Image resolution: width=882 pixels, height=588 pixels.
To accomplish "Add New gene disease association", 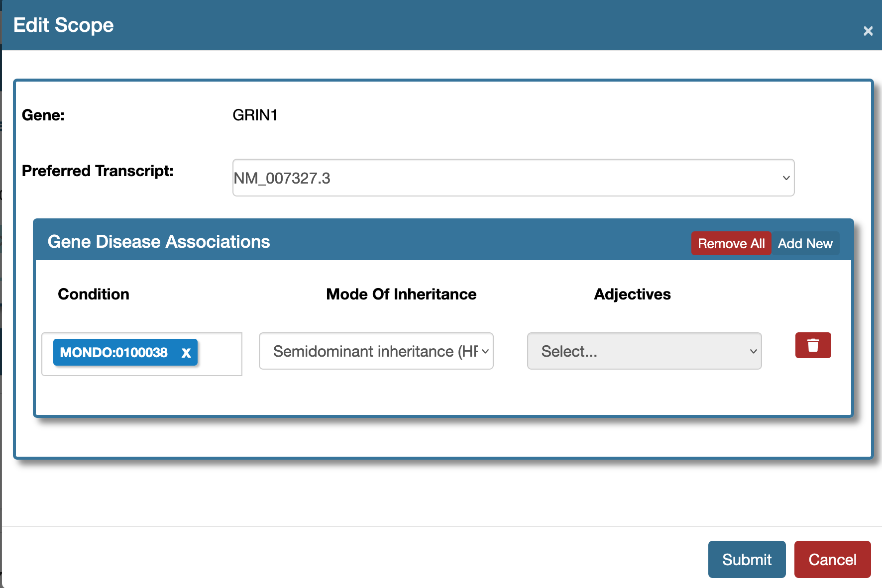I will [x=805, y=244].
